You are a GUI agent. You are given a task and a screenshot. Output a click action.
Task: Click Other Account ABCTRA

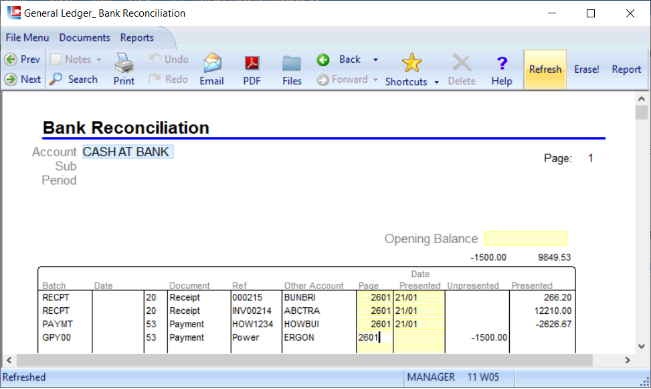302,311
